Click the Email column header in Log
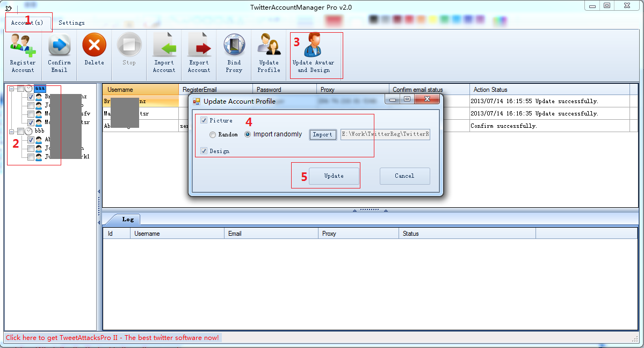The height and width of the screenshot is (348, 644). click(x=271, y=234)
